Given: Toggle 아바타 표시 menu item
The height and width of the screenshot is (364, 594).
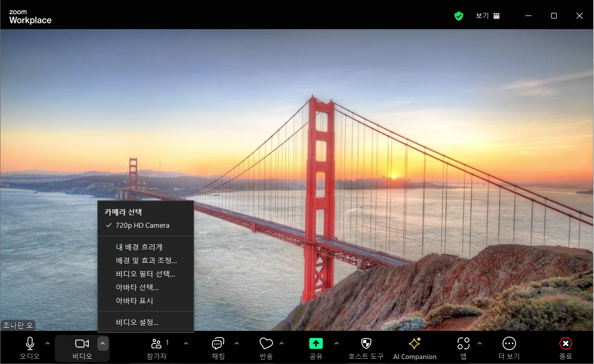Looking at the screenshot, I should 146,301.
